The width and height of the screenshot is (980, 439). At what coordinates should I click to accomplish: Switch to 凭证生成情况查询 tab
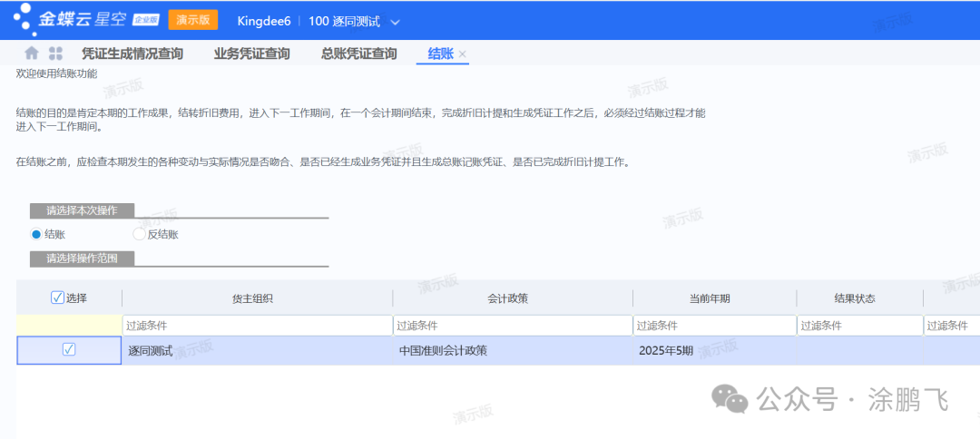(132, 54)
